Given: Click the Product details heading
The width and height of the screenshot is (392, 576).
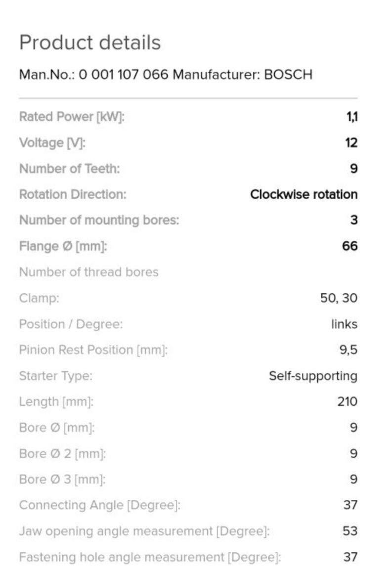Looking at the screenshot, I should pos(90,42).
